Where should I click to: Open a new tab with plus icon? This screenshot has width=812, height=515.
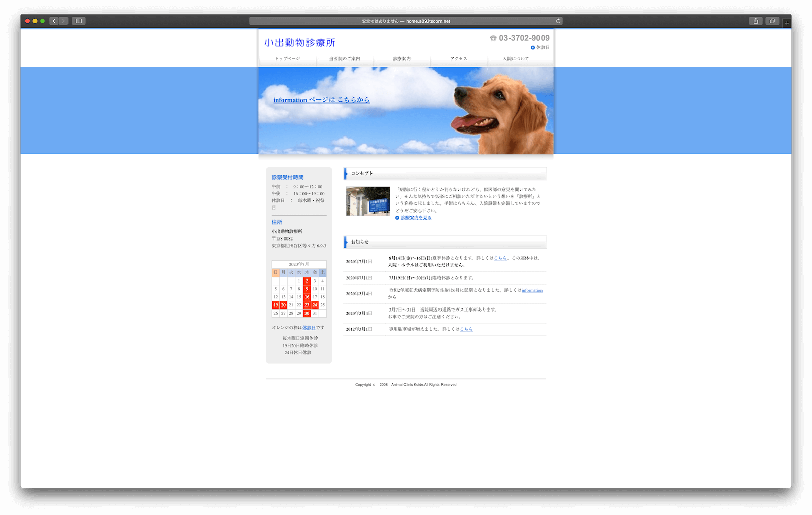[787, 23]
